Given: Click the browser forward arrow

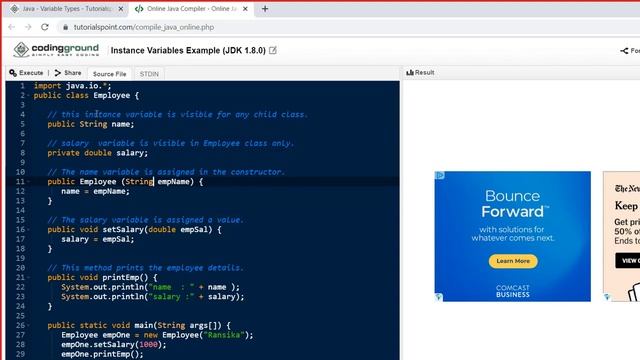Looking at the screenshot, I should click(28, 27).
